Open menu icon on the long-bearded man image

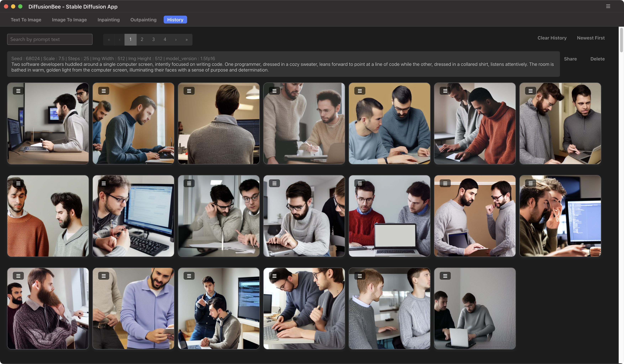point(18,276)
